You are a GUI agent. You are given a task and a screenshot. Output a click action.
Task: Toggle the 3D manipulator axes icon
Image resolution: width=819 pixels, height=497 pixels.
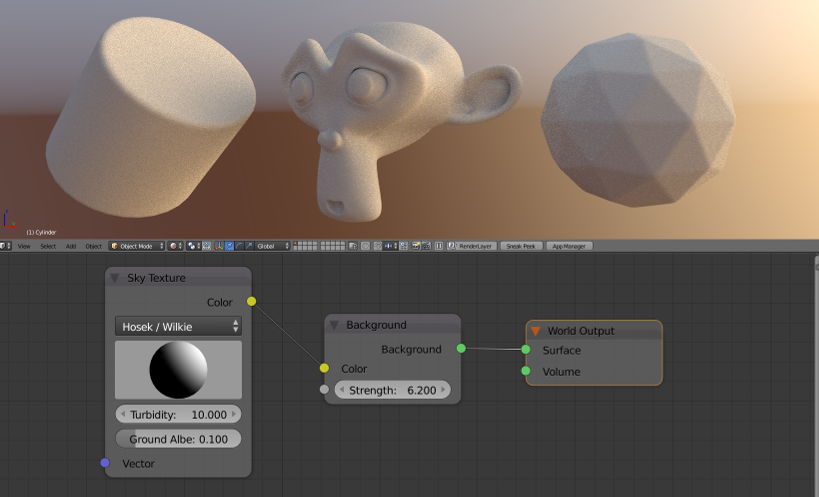click(219, 246)
